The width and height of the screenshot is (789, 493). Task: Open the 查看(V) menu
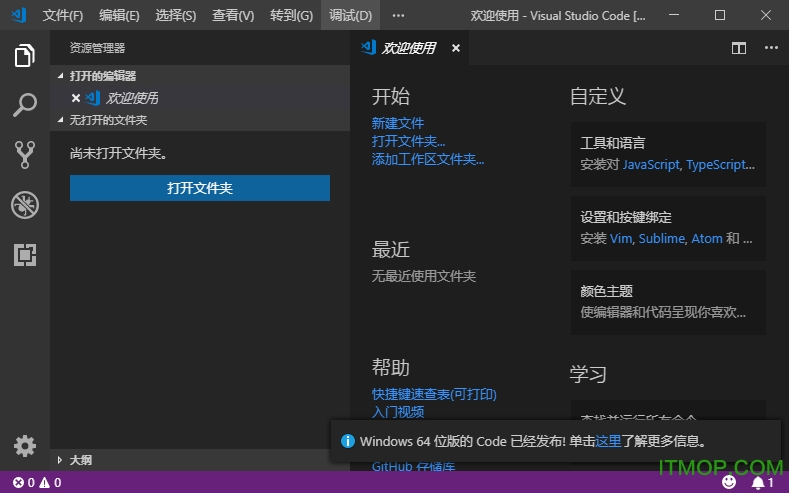point(233,16)
